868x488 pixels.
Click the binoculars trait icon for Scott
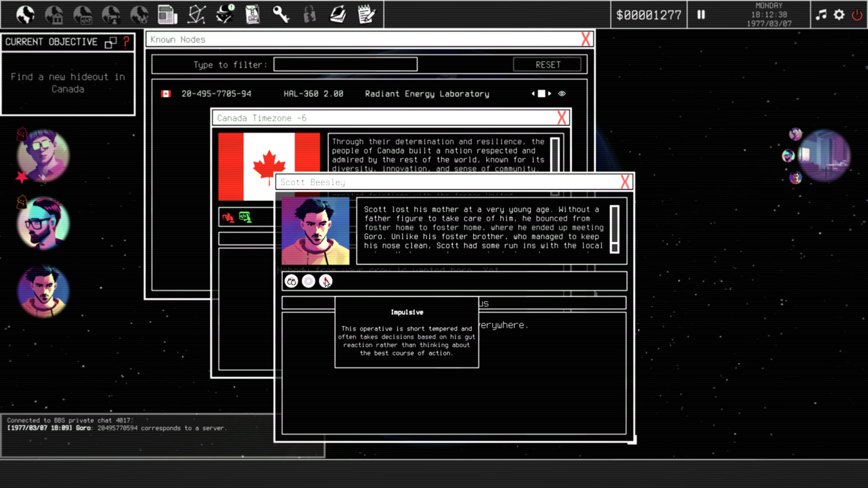[292, 281]
